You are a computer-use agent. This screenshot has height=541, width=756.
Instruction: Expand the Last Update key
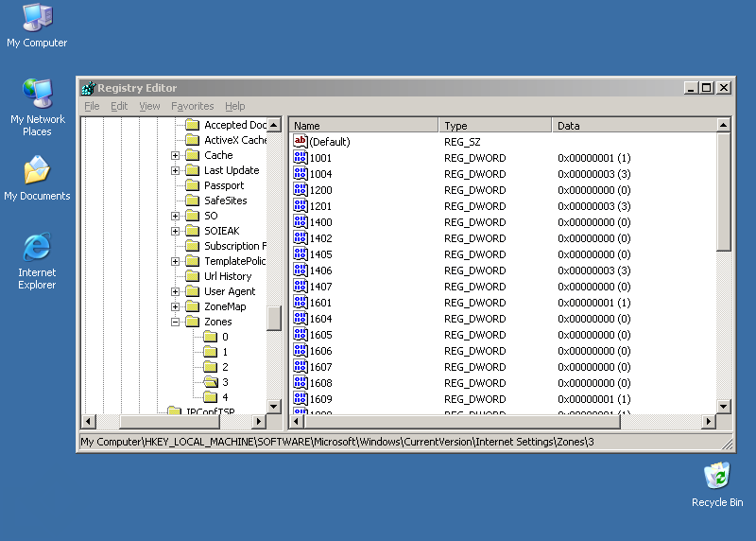click(175, 170)
